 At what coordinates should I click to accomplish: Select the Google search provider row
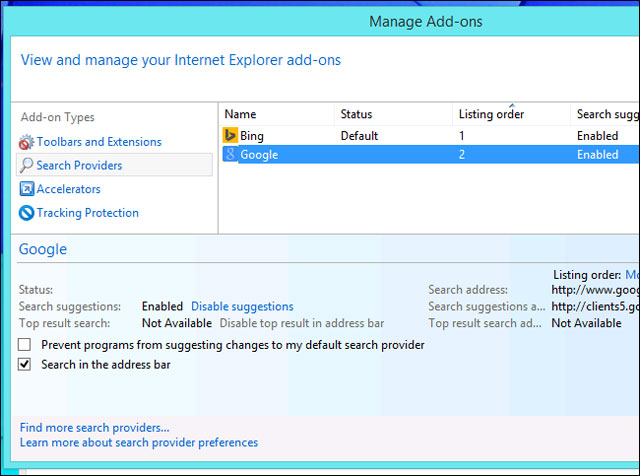(400, 155)
